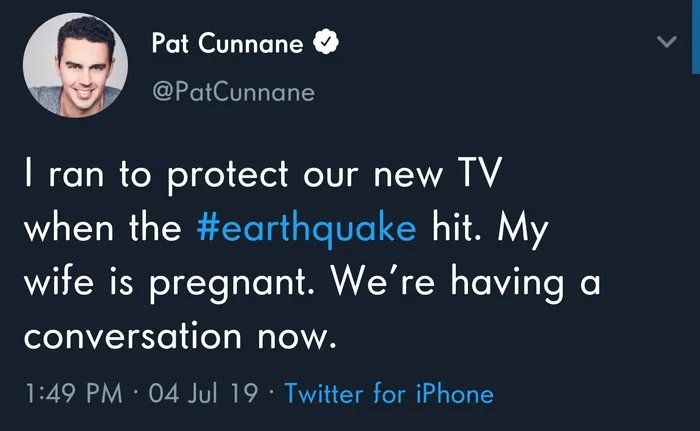This screenshot has width=700, height=431.
Task: Visit the @PatCunnane handle
Action: (232, 93)
